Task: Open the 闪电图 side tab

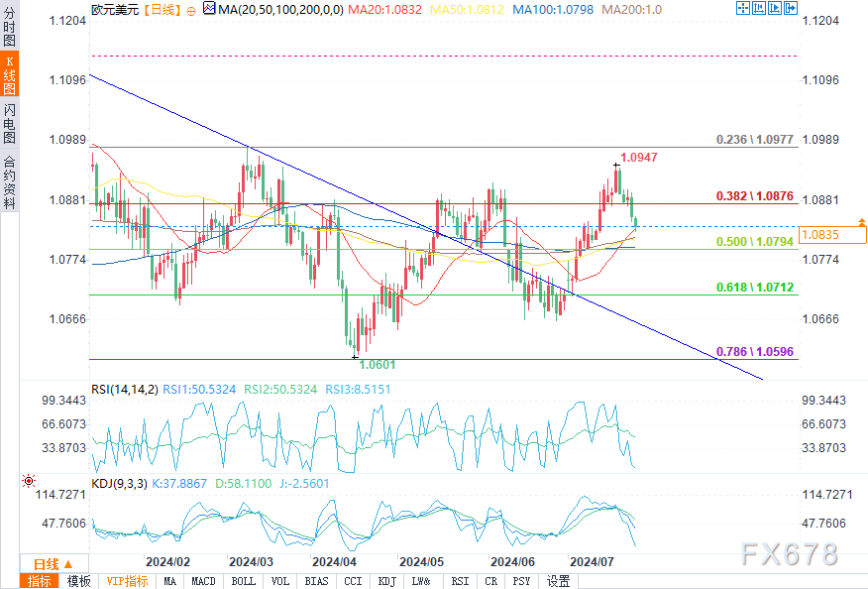Action: click(9, 123)
